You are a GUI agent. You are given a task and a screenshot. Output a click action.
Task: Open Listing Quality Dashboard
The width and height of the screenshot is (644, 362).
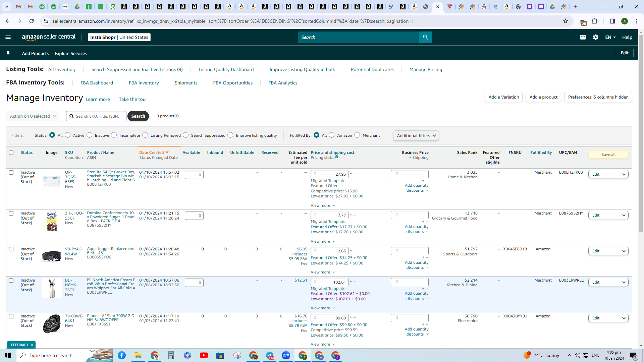(226, 69)
